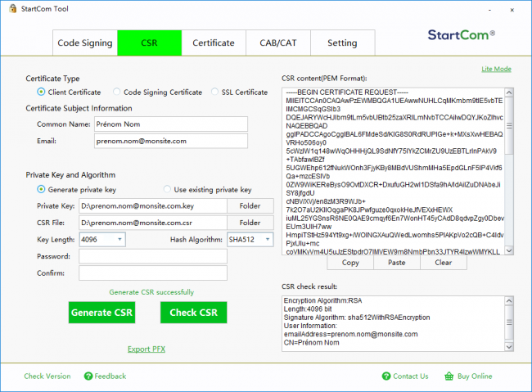Switch to the CSR tab
This screenshot has height=392, width=532.
pyautogui.click(x=149, y=43)
